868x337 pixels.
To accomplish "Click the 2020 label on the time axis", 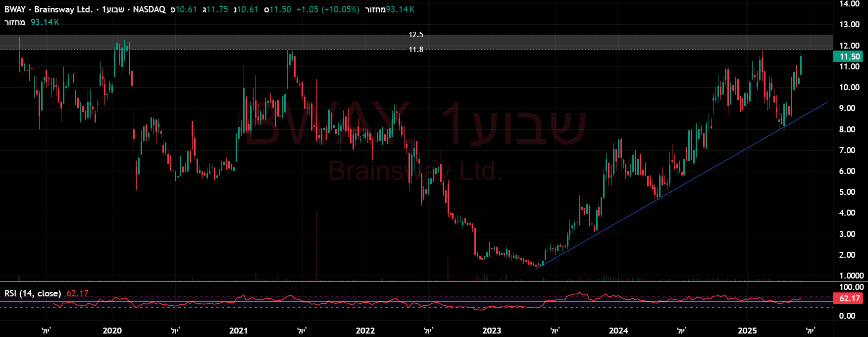I will 112,331.
